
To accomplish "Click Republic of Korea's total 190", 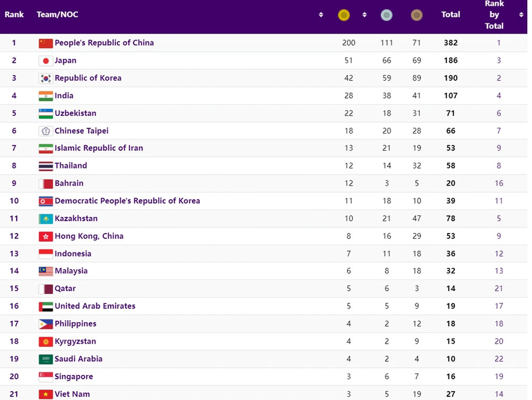I will 451,78.
